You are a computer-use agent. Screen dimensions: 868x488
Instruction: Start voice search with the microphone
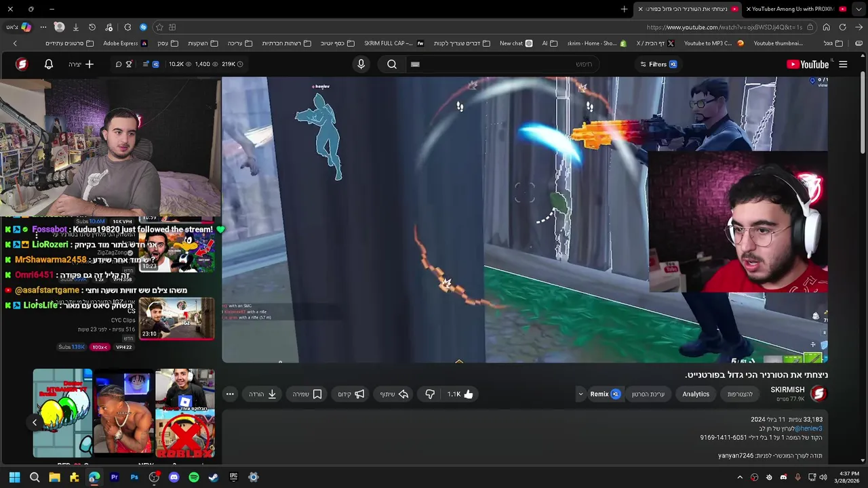pyautogui.click(x=361, y=64)
